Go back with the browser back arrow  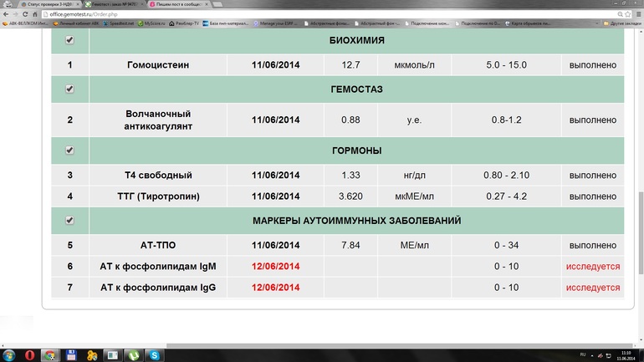tap(6, 14)
